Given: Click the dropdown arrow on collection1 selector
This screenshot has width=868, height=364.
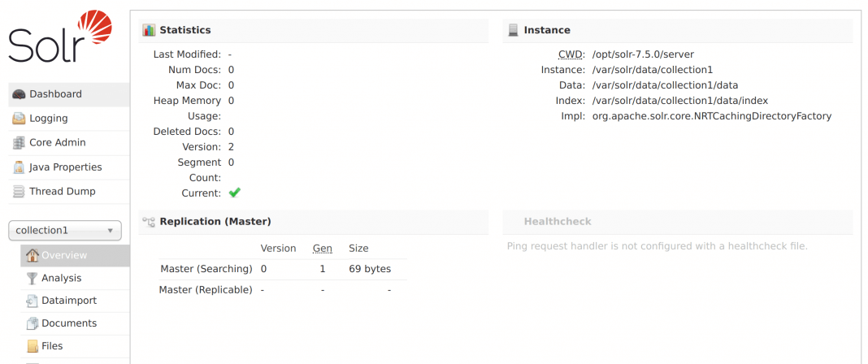Looking at the screenshot, I should tap(111, 231).
